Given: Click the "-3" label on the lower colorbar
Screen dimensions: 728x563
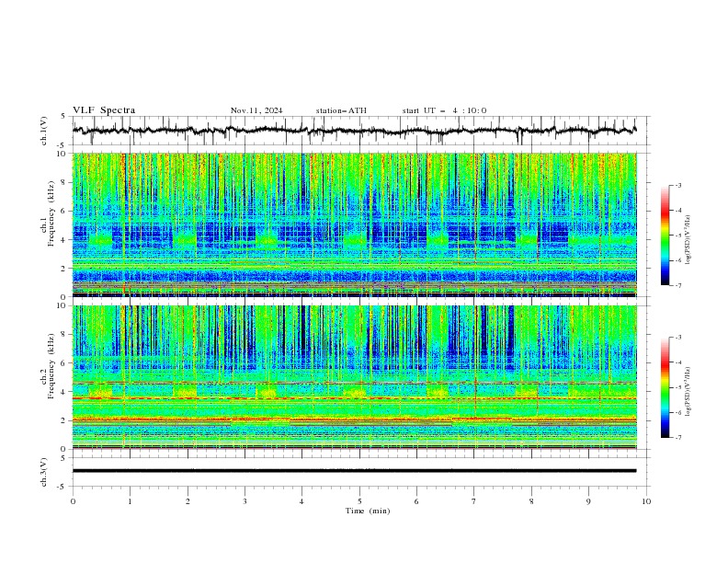Looking at the screenshot, I should point(677,338).
